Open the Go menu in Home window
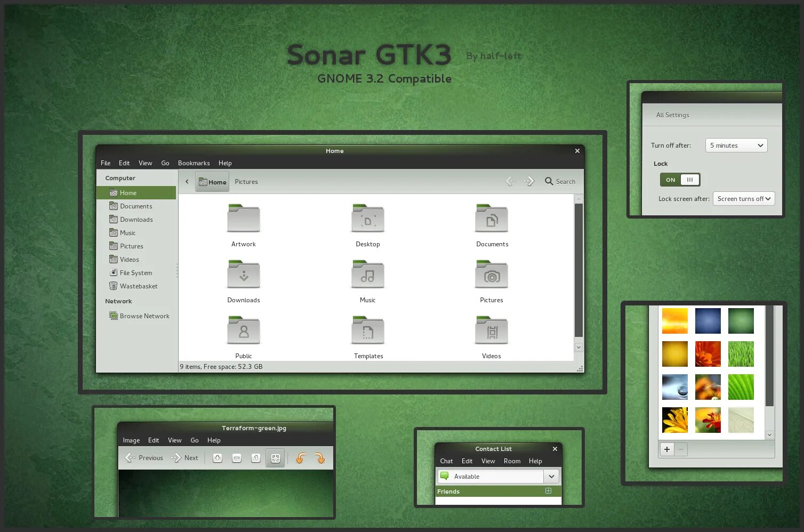This screenshot has height=532, width=804. click(165, 163)
